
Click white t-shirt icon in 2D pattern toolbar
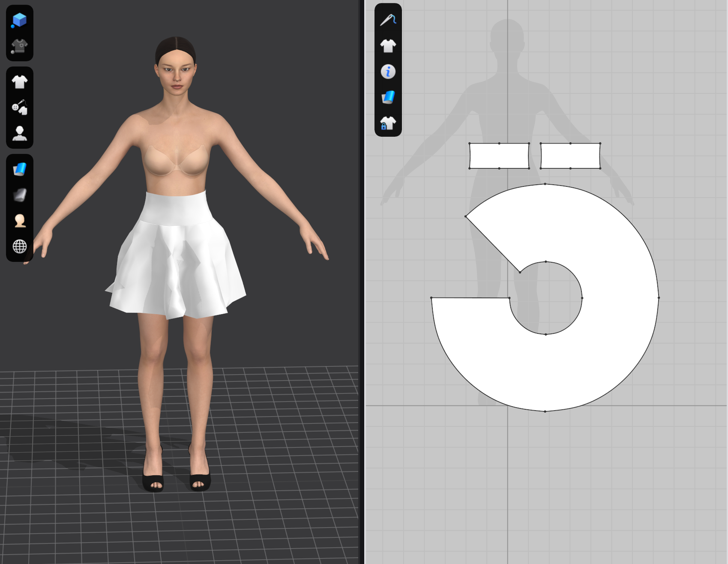pyautogui.click(x=388, y=45)
